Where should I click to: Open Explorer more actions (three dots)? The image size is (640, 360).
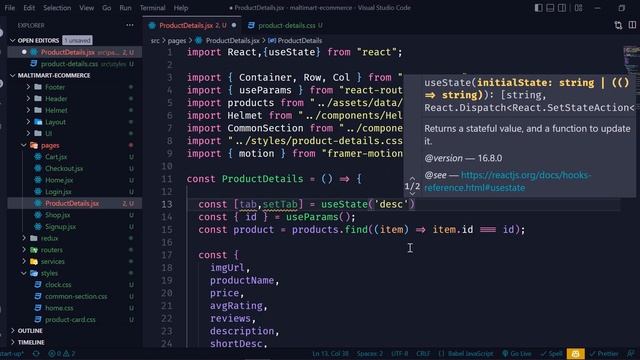coord(130,25)
